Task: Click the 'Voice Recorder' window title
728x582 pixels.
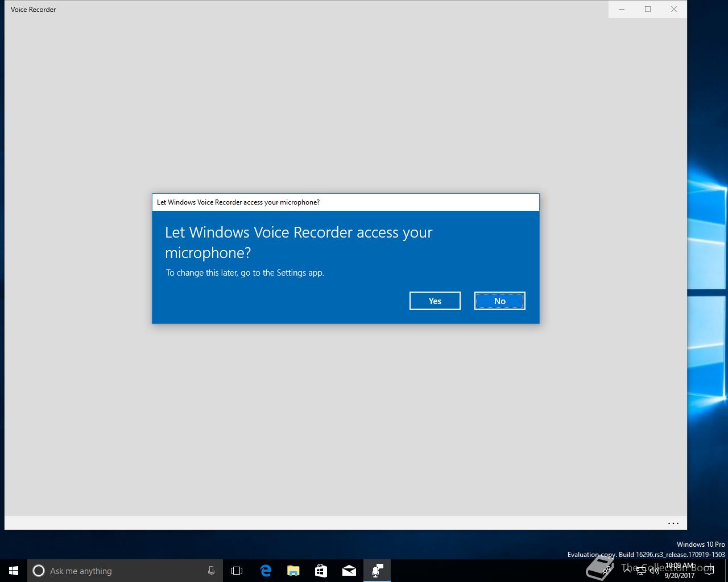Action: [x=33, y=10]
